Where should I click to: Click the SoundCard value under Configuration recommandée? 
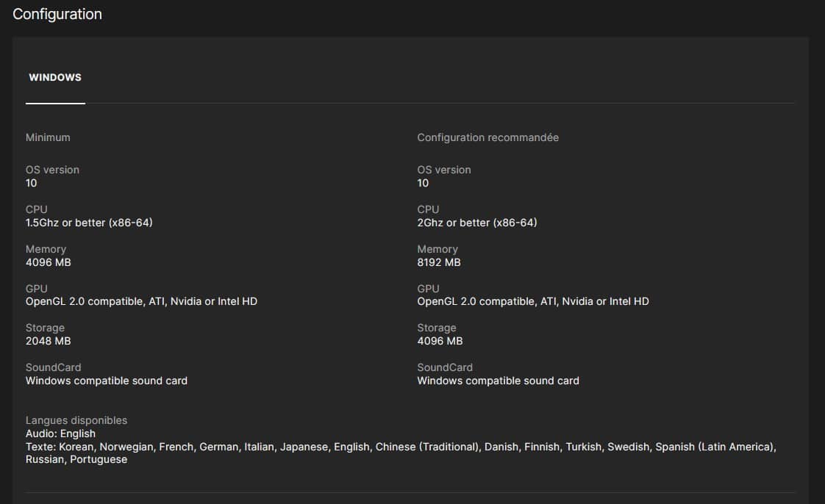(x=498, y=381)
